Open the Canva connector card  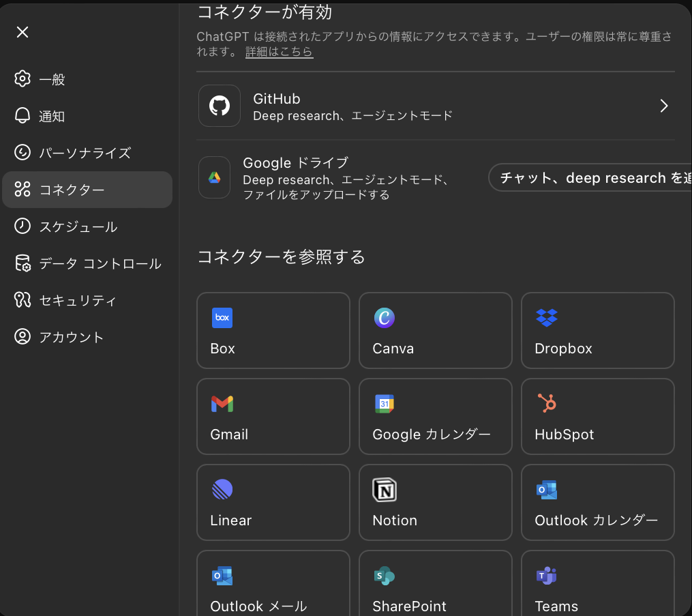(436, 330)
